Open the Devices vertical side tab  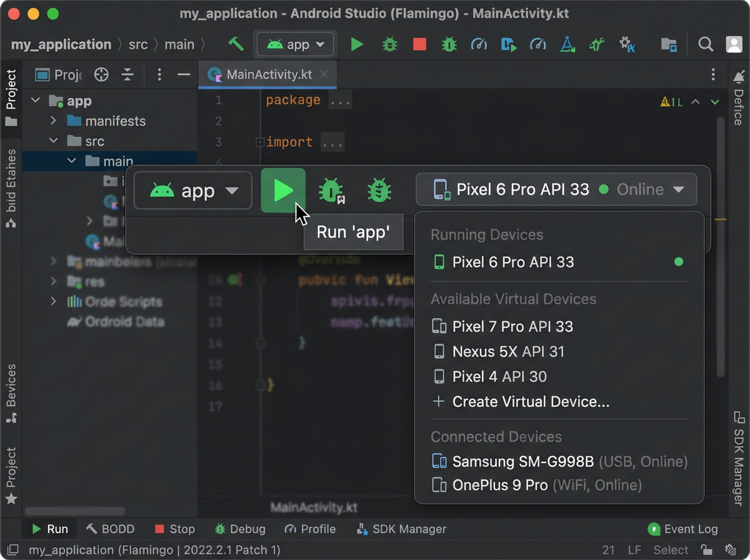[x=11, y=395]
